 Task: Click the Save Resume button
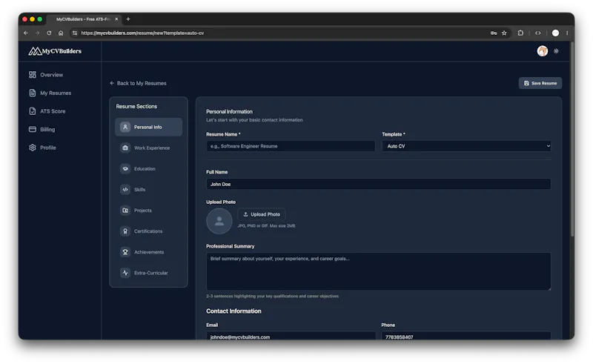pyautogui.click(x=540, y=83)
